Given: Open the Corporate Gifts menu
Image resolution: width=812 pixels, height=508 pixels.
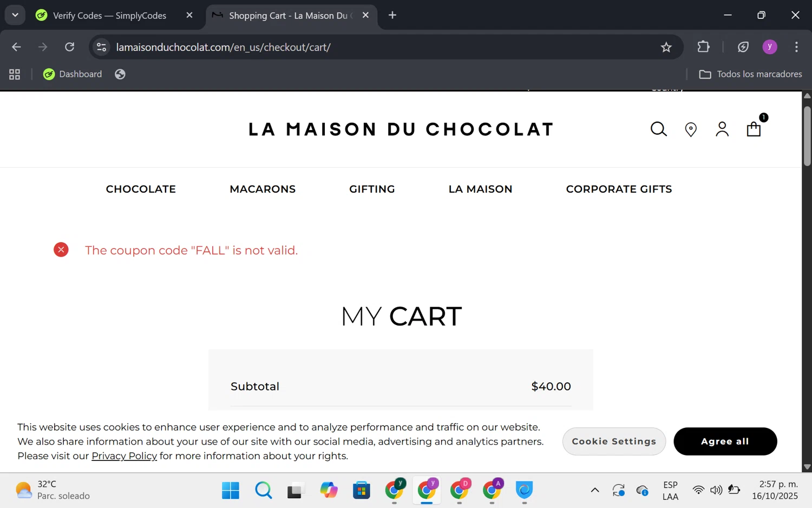Looking at the screenshot, I should coord(619,189).
